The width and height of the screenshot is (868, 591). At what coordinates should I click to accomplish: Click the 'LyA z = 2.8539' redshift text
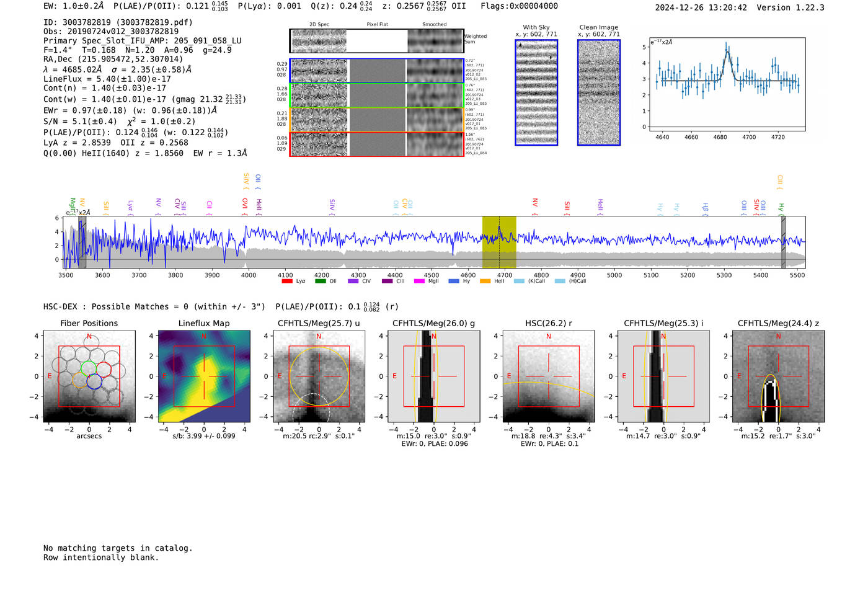(77, 143)
